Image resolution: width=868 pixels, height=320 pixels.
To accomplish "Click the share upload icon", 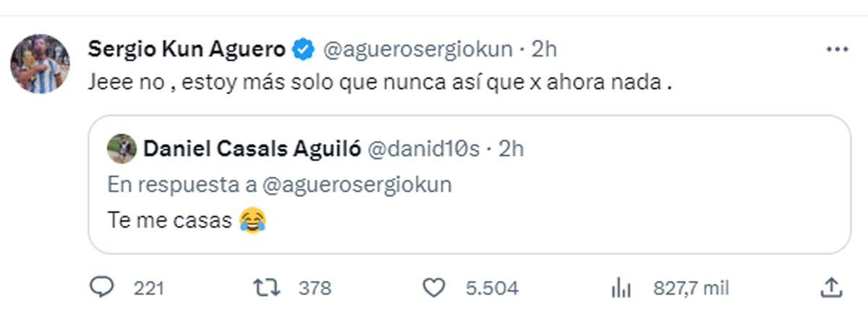I will pyautogui.click(x=831, y=288).
